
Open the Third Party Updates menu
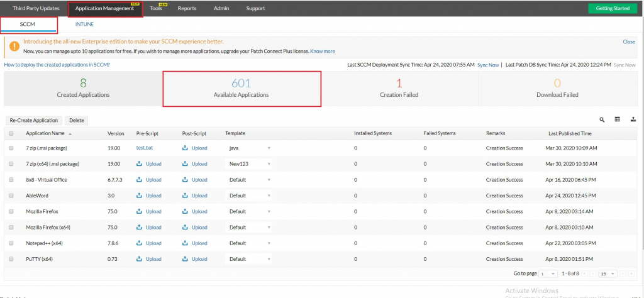[36, 8]
